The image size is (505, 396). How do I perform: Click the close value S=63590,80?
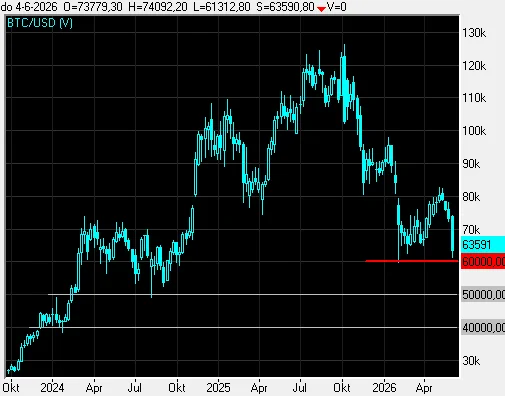point(286,7)
